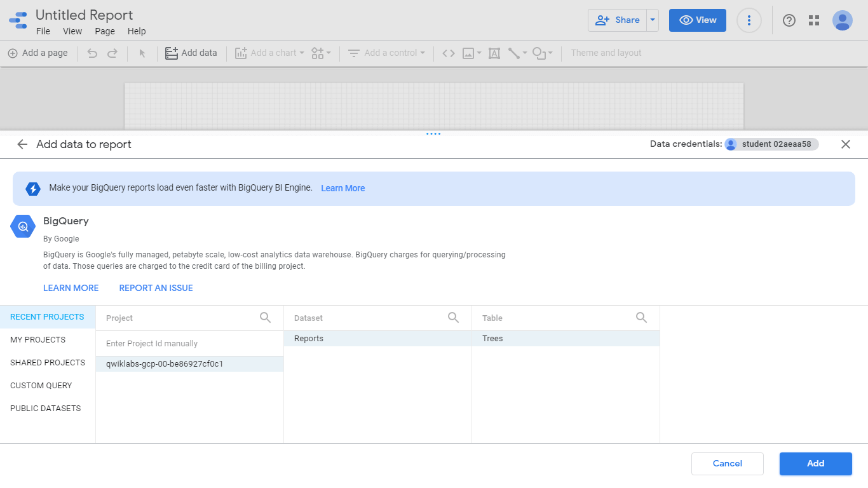Click Add data in the toolbar
The height and width of the screenshot is (488, 868).
(x=191, y=53)
